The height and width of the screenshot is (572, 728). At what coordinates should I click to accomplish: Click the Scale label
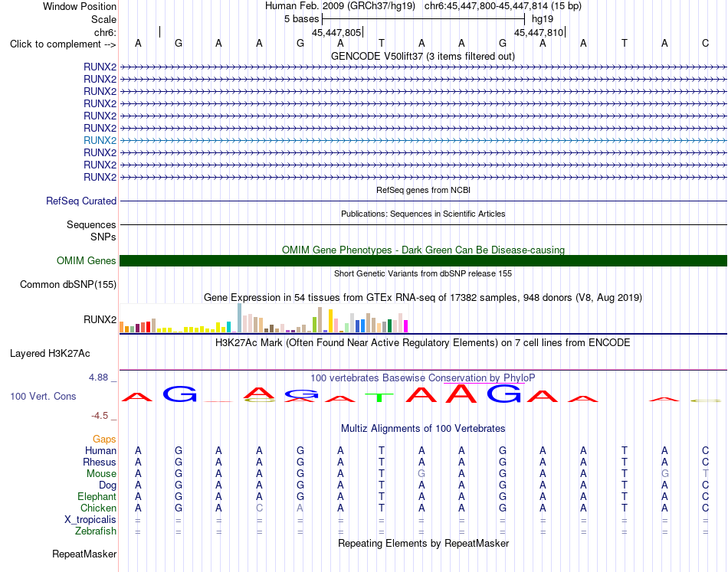coord(104,19)
